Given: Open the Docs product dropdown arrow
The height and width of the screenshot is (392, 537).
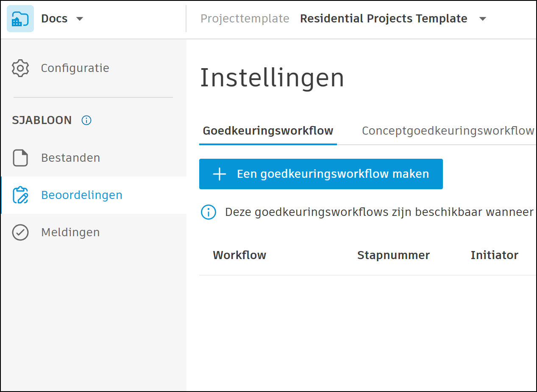Looking at the screenshot, I should click(x=79, y=19).
